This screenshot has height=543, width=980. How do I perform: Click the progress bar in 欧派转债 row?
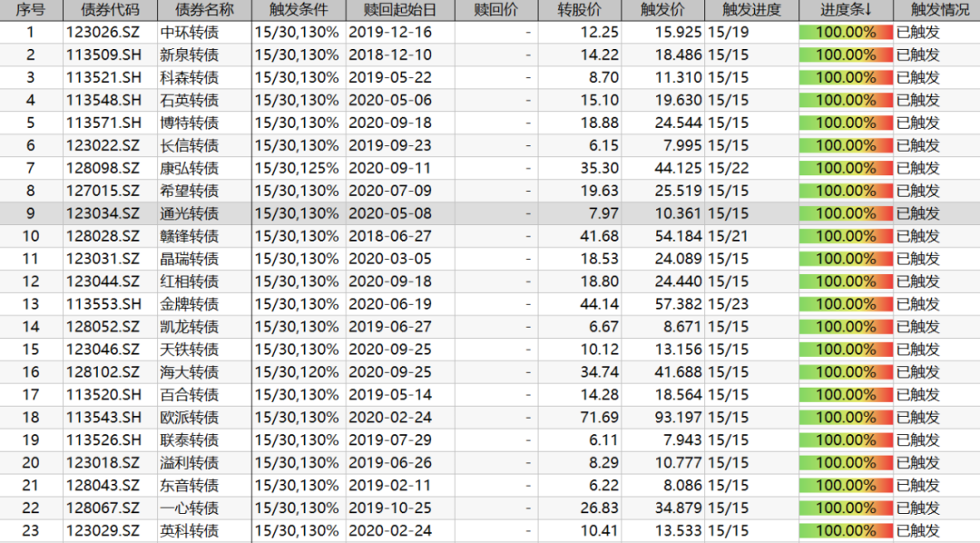(x=846, y=418)
